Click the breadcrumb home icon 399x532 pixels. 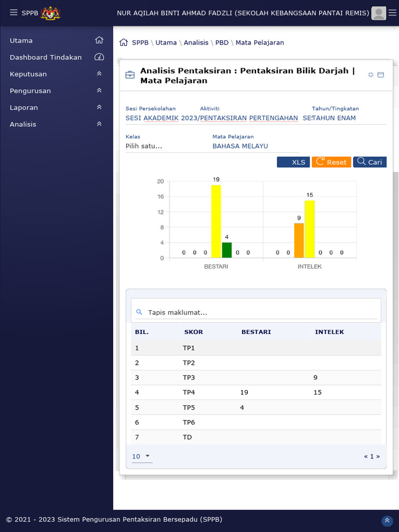(124, 43)
